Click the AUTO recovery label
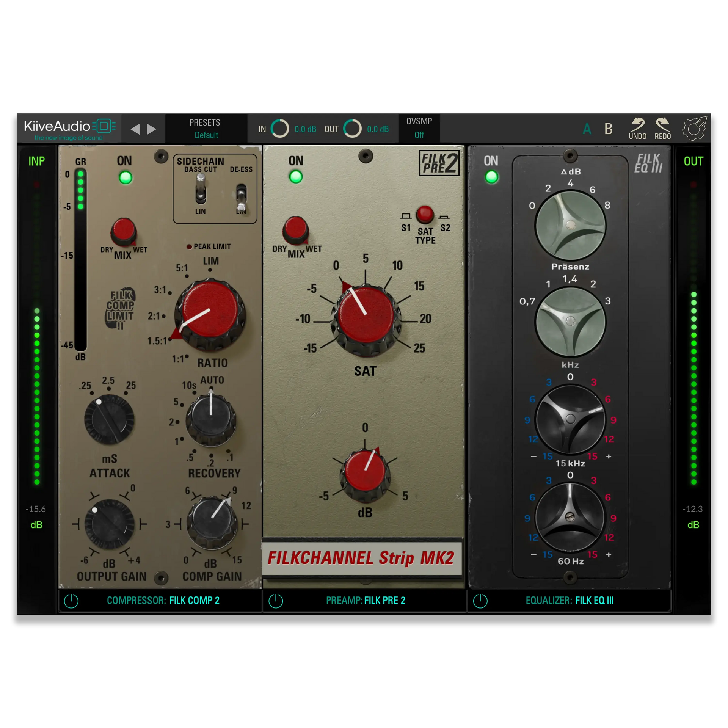The image size is (728, 728). coord(212,380)
